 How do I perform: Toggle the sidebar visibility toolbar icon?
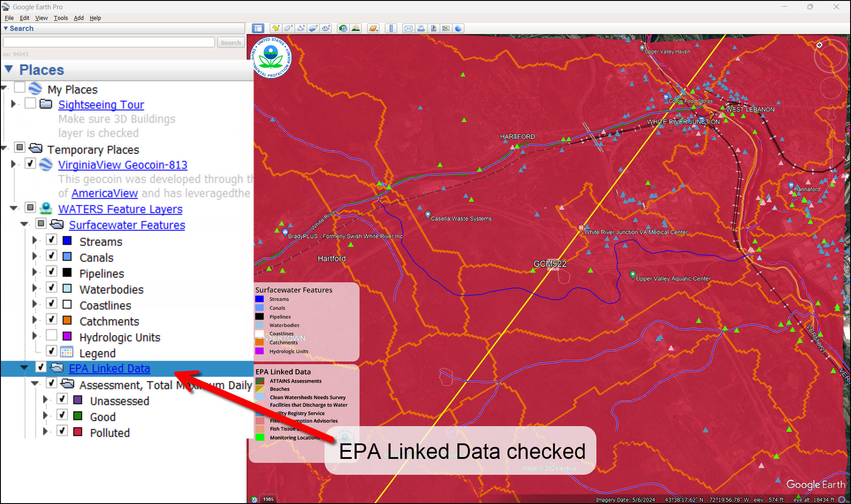[x=258, y=28]
